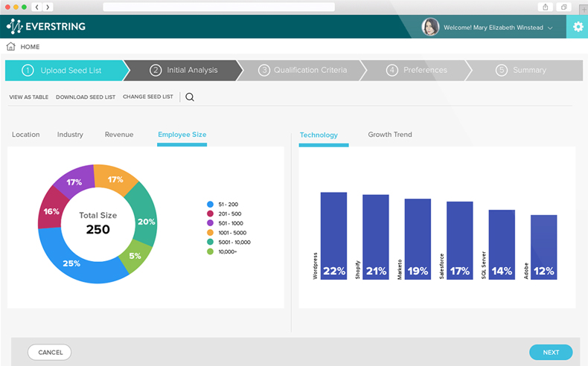Click the Total Size 250 center label

pyautogui.click(x=98, y=223)
